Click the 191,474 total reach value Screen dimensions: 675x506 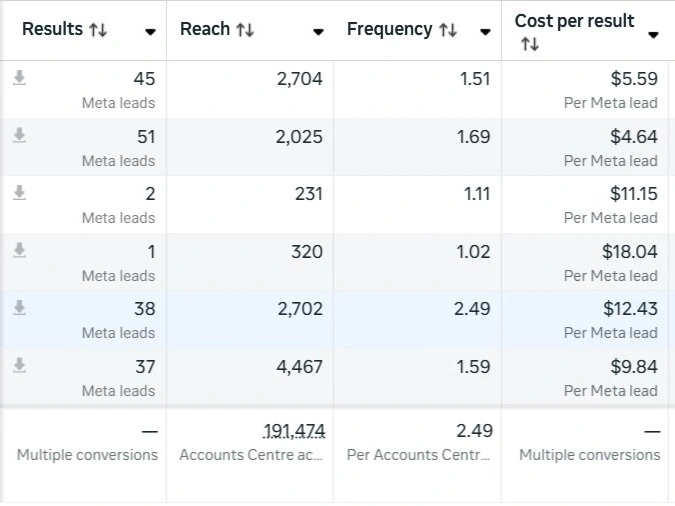pos(294,431)
